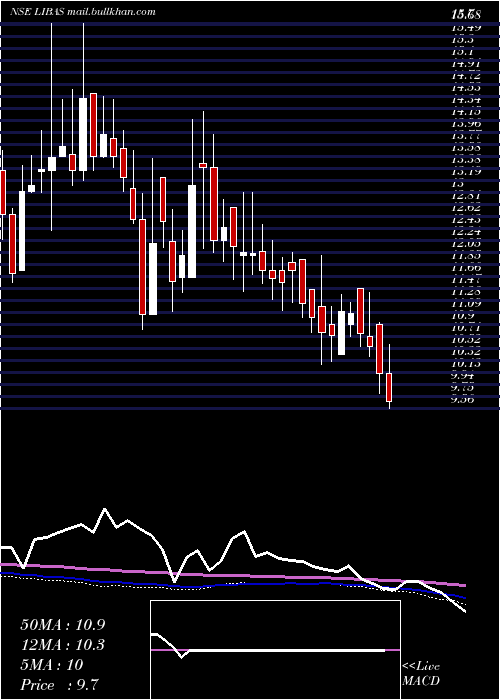Click the 5MA : 10 reading
Screen dimensions: 500x700
[52, 665]
